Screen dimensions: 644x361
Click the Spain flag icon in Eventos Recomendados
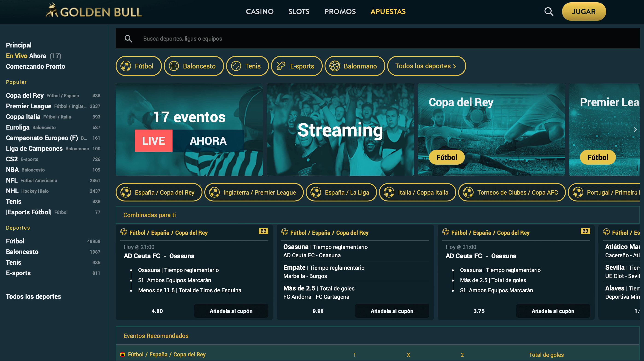point(123,354)
